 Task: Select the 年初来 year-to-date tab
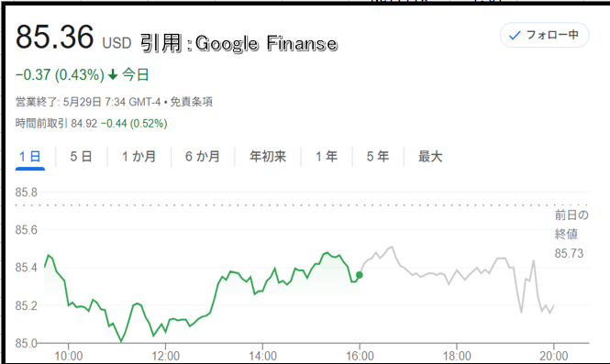(268, 157)
